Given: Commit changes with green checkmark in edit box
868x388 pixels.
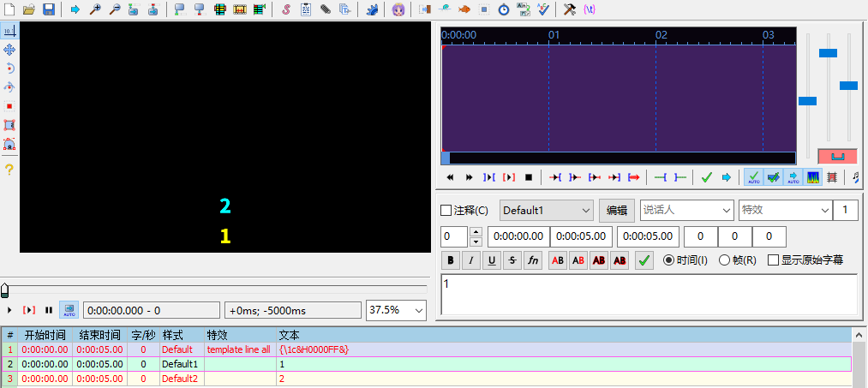Looking at the screenshot, I should point(644,260).
